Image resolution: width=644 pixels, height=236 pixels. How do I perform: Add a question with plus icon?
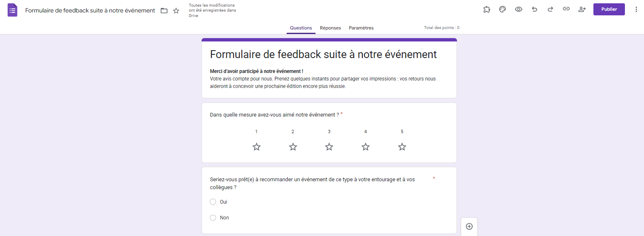pyautogui.click(x=469, y=226)
